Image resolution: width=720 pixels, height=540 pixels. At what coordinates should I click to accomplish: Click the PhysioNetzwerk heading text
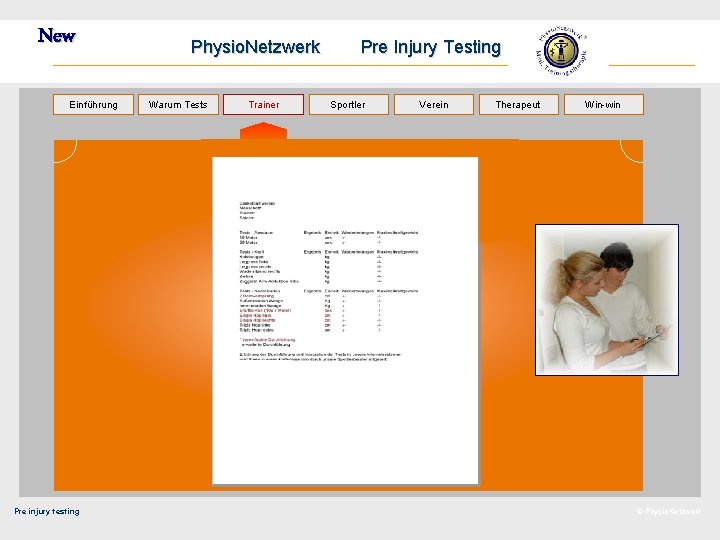(255, 47)
